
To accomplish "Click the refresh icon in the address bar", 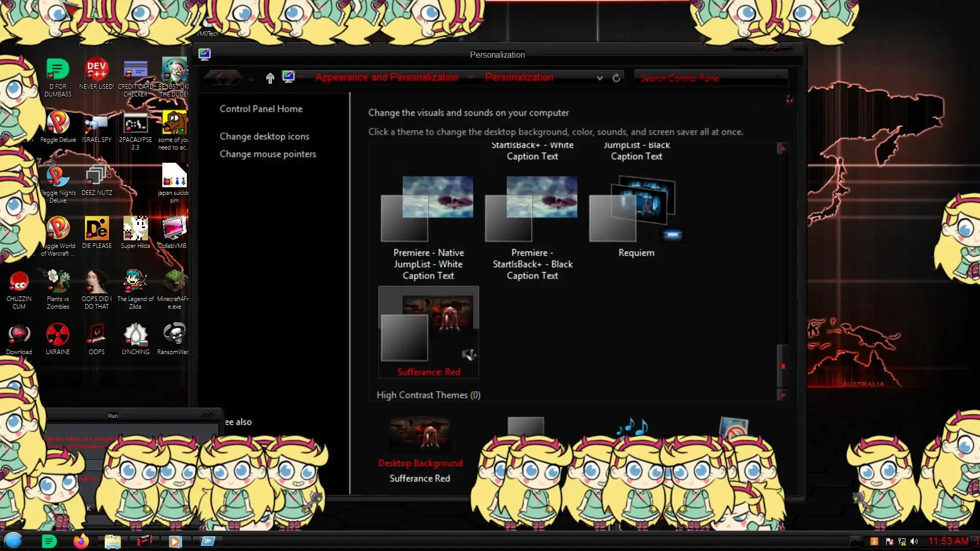I will pyautogui.click(x=616, y=78).
